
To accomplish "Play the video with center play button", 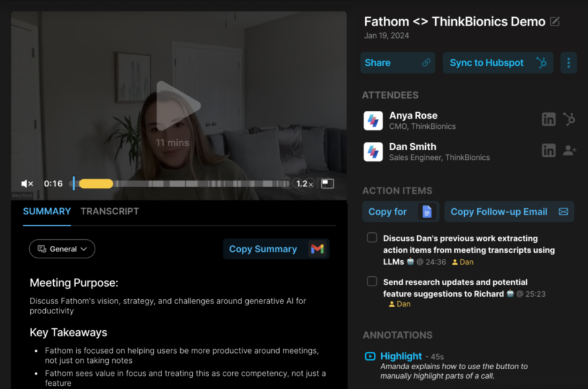I will tap(178, 107).
